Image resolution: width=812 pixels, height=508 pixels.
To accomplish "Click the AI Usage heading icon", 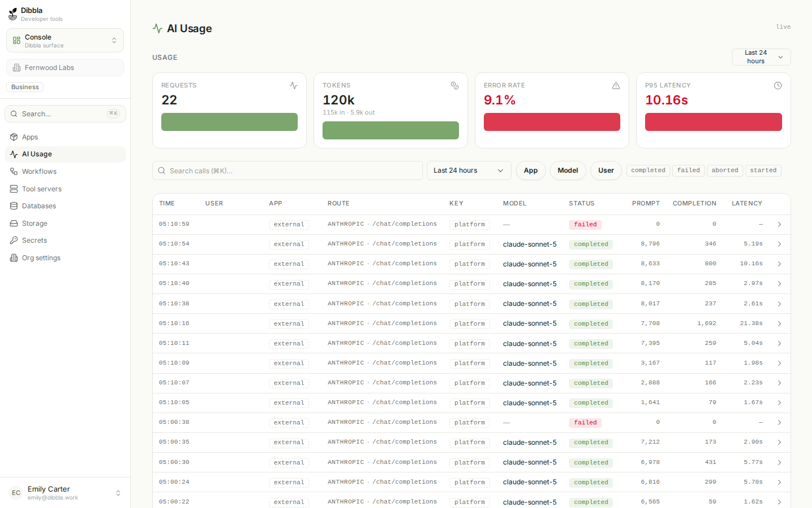I will click(x=157, y=28).
